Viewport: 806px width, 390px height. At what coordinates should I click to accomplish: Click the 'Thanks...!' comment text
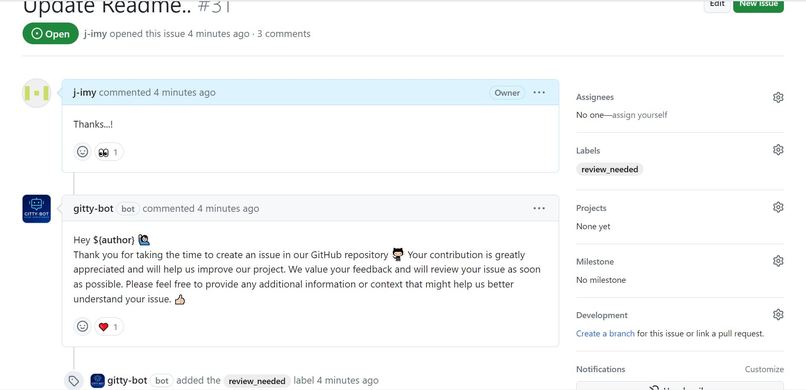point(93,124)
